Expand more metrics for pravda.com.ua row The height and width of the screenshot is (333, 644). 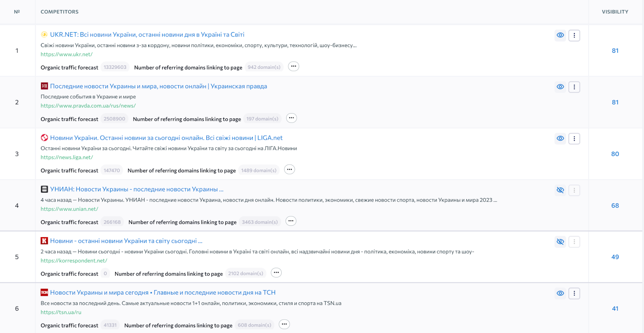point(291,118)
